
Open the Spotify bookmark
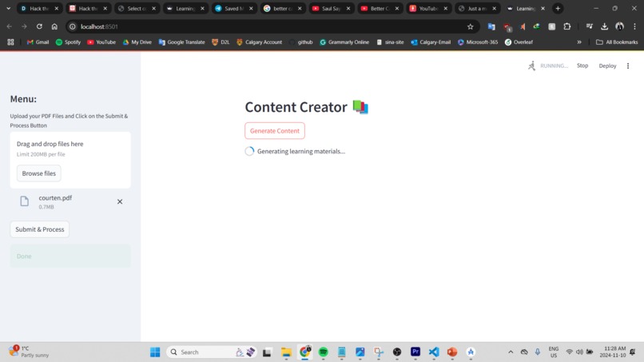click(x=68, y=42)
